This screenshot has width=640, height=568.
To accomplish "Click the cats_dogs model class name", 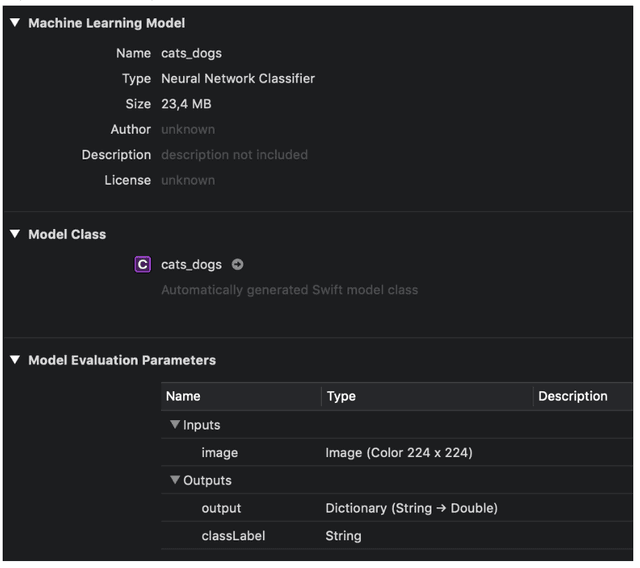I will coord(191,265).
